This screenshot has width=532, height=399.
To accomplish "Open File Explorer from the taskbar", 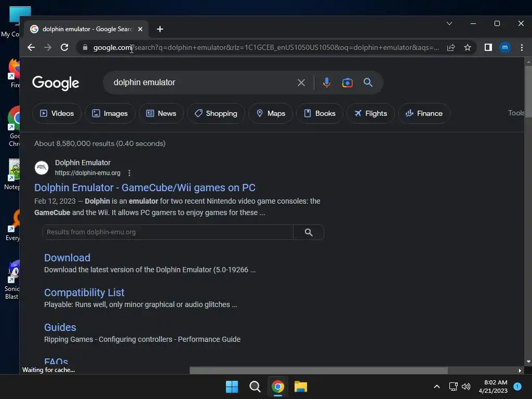I will 301,387.
